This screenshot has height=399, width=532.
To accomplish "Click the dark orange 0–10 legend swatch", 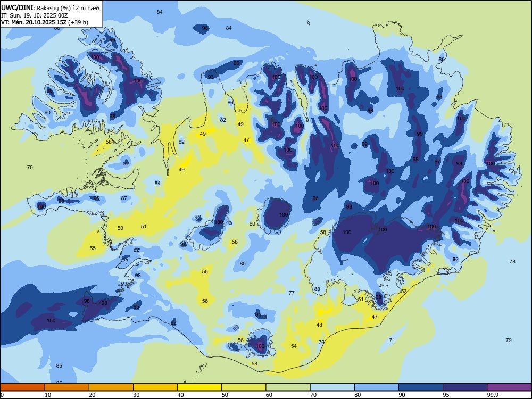I will click(x=22, y=387).
